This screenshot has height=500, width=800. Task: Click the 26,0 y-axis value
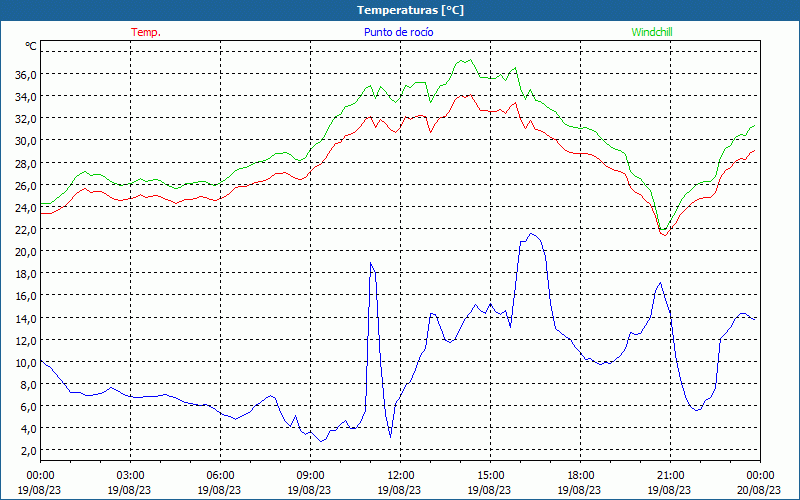point(26,185)
